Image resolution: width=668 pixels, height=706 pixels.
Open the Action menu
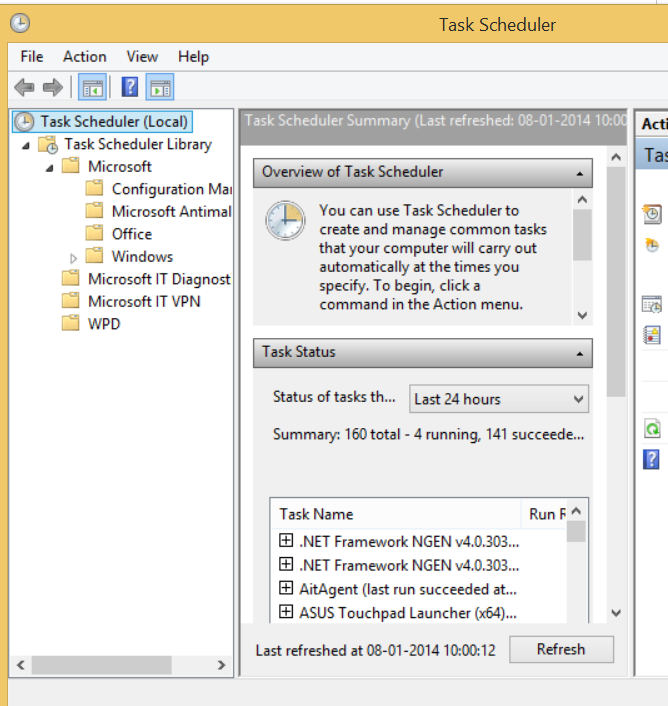[x=84, y=57]
